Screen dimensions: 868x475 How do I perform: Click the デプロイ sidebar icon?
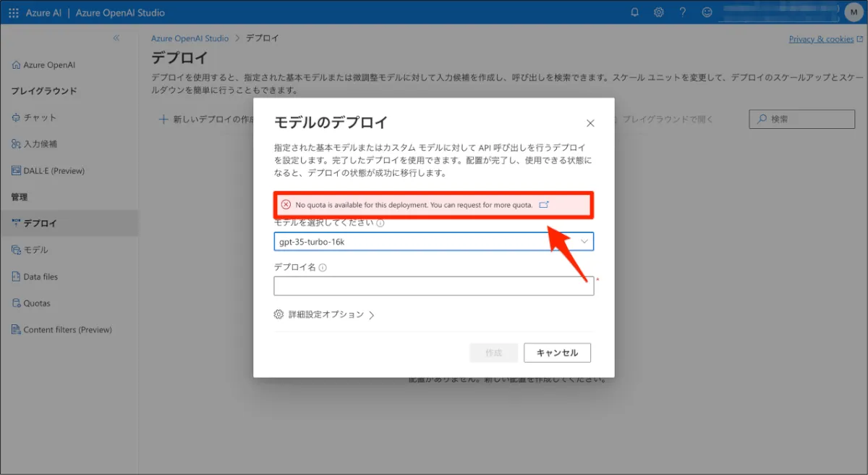pyautogui.click(x=16, y=223)
